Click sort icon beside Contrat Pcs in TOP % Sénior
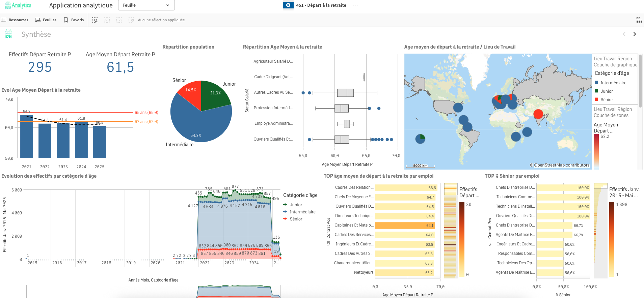The image size is (644, 298). [489, 243]
